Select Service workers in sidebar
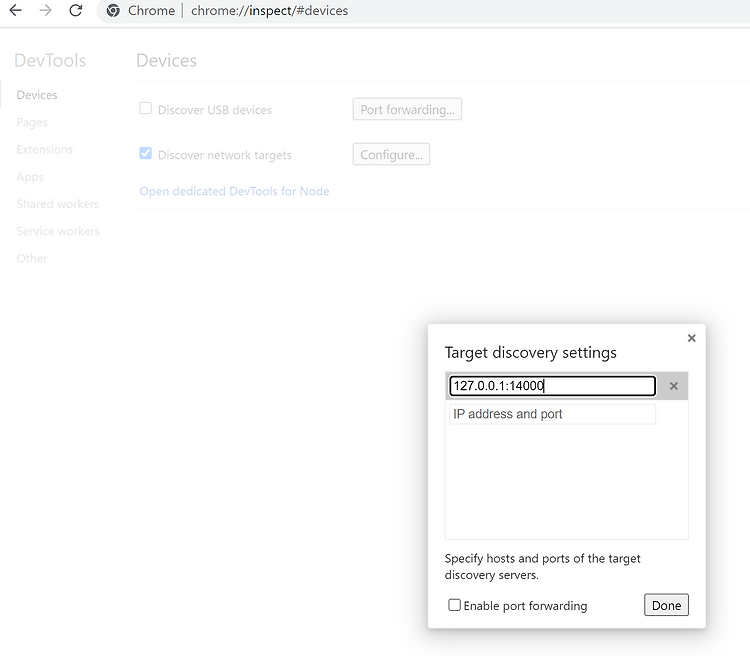Image resolution: width=750 pixels, height=656 pixels. pyautogui.click(x=58, y=231)
